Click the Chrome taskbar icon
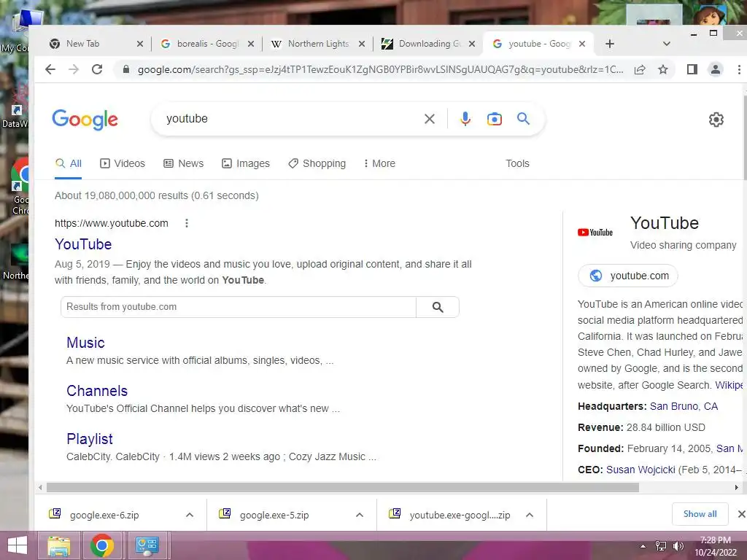The image size is (747, 560). coord(101,545)
